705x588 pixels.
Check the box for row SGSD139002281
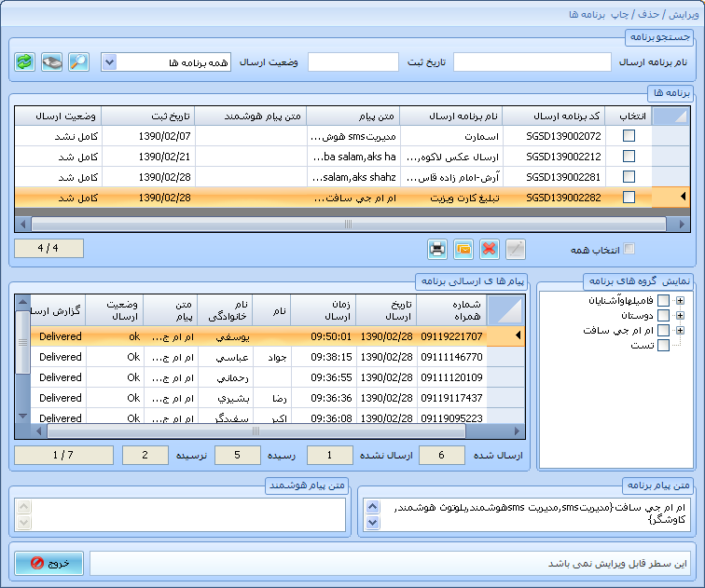point(629,176)
